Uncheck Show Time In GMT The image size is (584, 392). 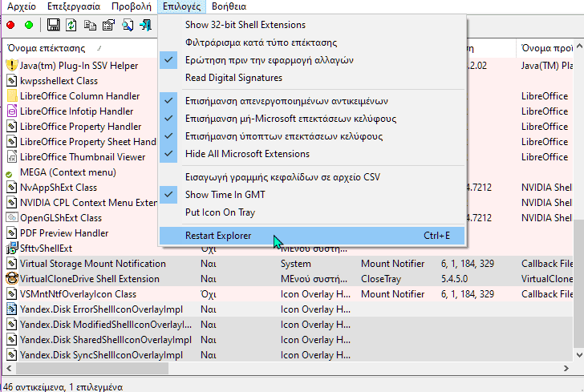(x=312, y=195)
